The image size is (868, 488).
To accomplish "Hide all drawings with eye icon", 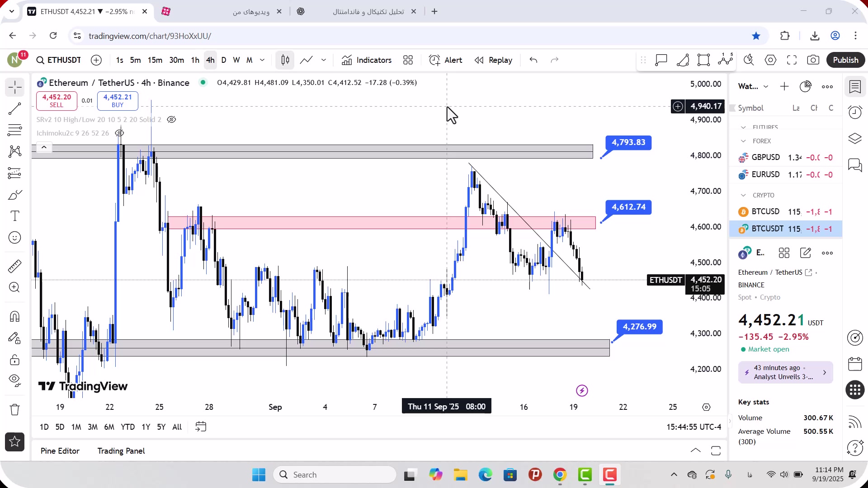I will tap(15, 381).
